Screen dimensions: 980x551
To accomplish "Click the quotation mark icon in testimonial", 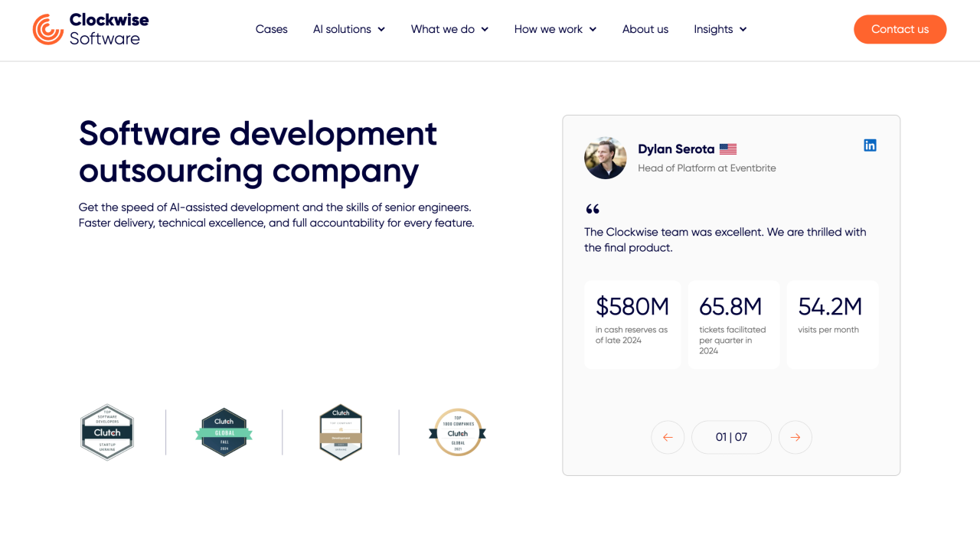I will coord(593,209).
